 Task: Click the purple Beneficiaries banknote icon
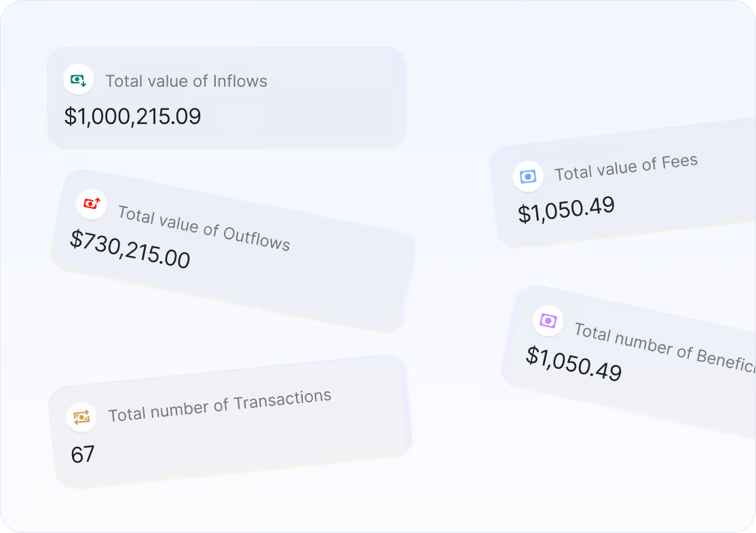[x=548, y=320]
